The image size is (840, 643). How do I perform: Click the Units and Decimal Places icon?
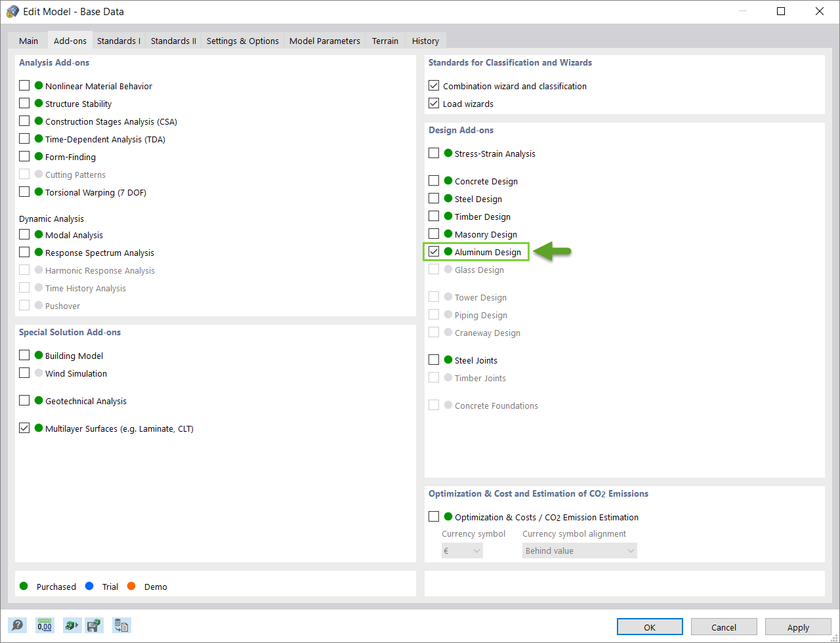pyautogui.click(x=45, y=625)
